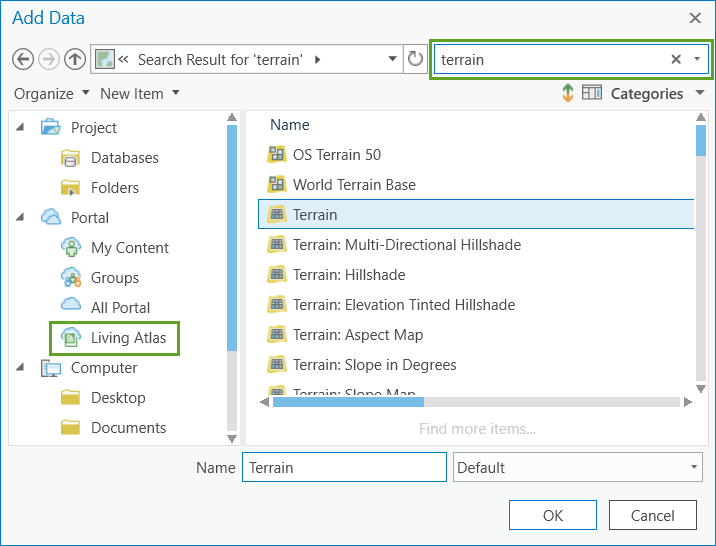Click the Up one level arrow icon
The image size is (716, 546).
(x=75, y=59)
